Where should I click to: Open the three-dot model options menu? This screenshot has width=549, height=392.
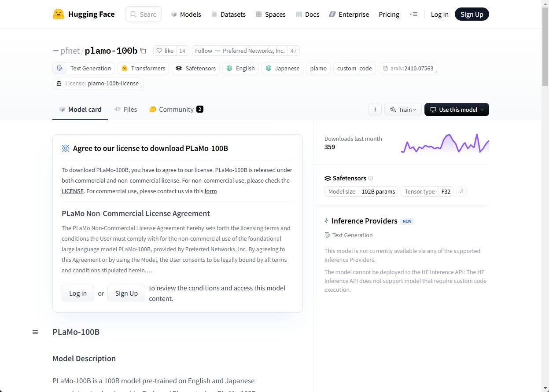pyautogui.click(x=375, y=110)
